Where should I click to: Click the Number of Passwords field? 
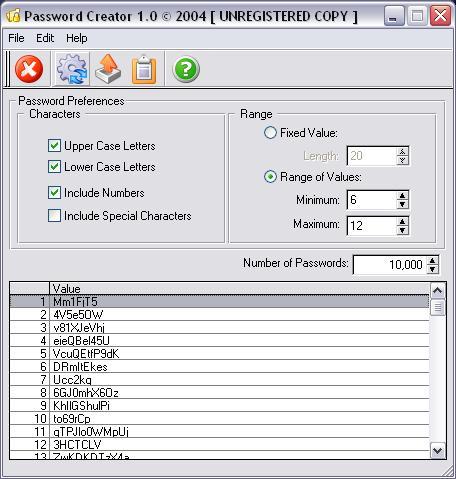389,265
